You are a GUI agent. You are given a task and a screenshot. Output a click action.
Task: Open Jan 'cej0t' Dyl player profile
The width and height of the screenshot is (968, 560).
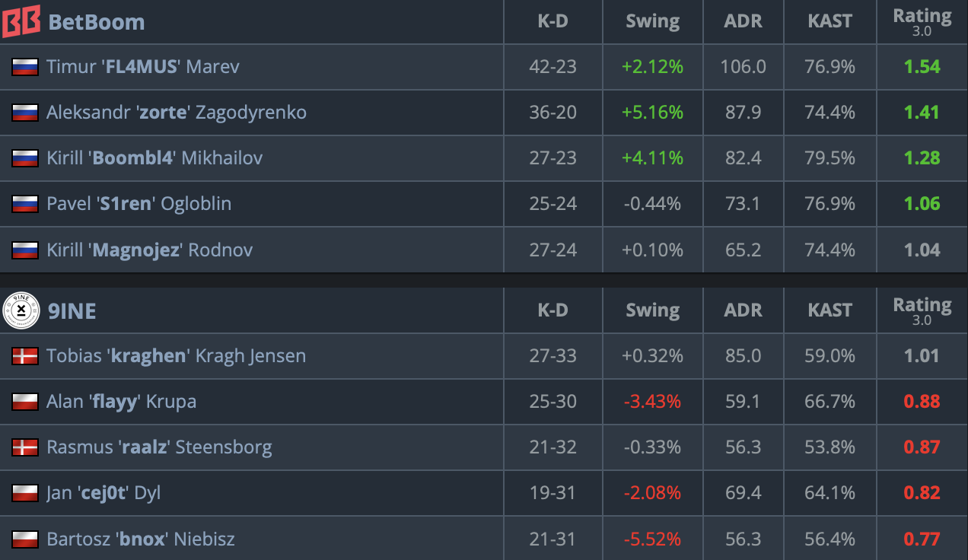click(x=103, y=493)
